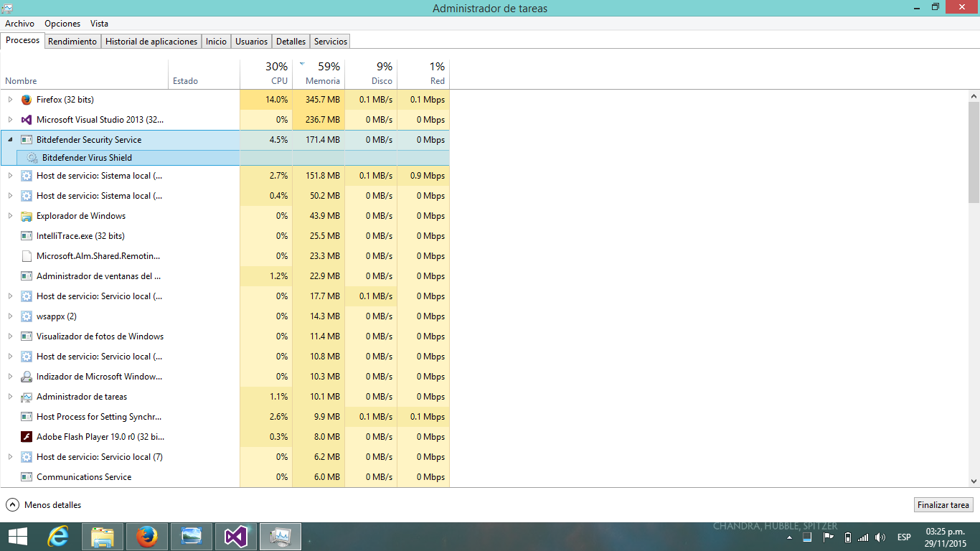This screenshot has height=551, width=980.
Task: Click the Host Process for Setting Synchronization icon
Action: [x=27, y=417]
